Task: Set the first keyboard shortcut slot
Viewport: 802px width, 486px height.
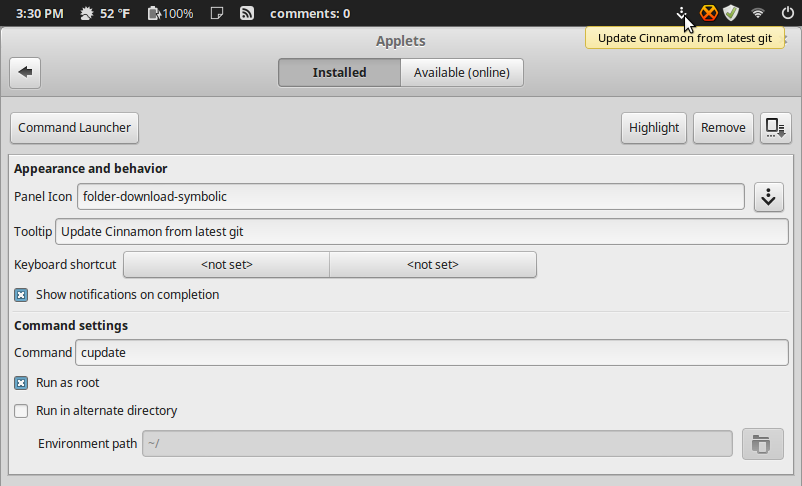Action: (x=227, y=264)
